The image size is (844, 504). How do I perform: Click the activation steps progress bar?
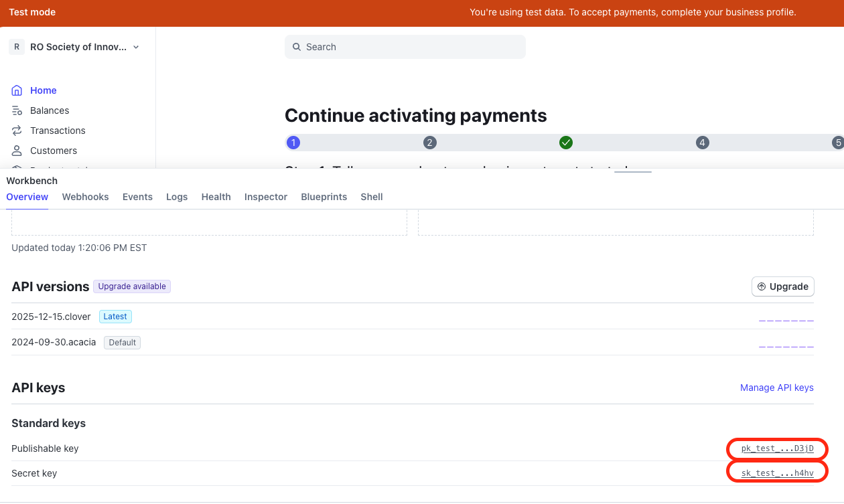pos(565,143)
